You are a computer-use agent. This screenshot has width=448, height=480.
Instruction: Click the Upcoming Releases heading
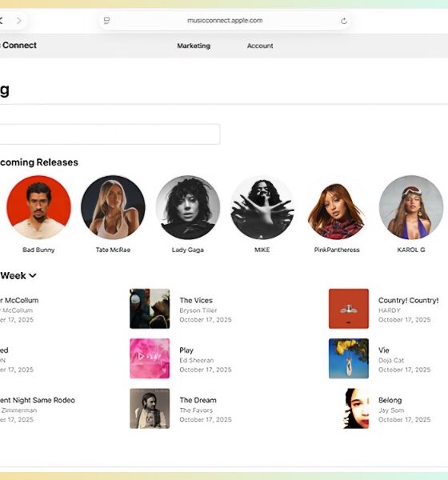[x=39, y=162]
